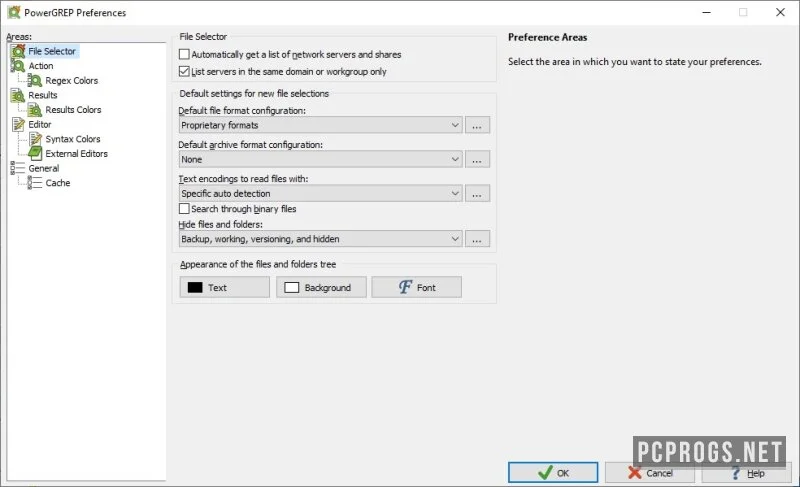Select the File Selector area
This screenshot has height=487, width=800.
tap(52, 51)
